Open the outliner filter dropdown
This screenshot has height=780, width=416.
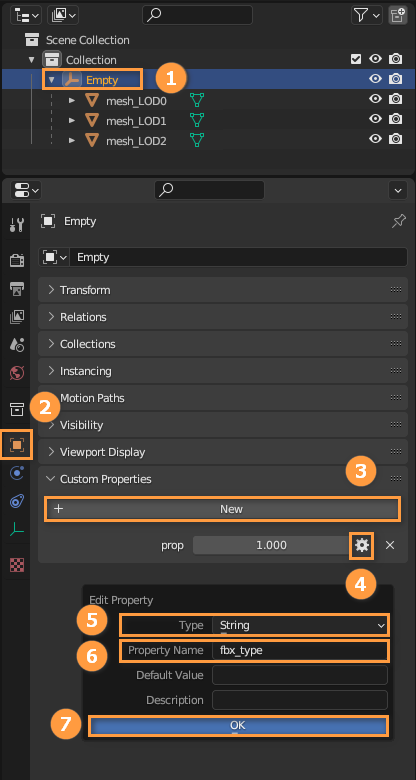[366, 15]
